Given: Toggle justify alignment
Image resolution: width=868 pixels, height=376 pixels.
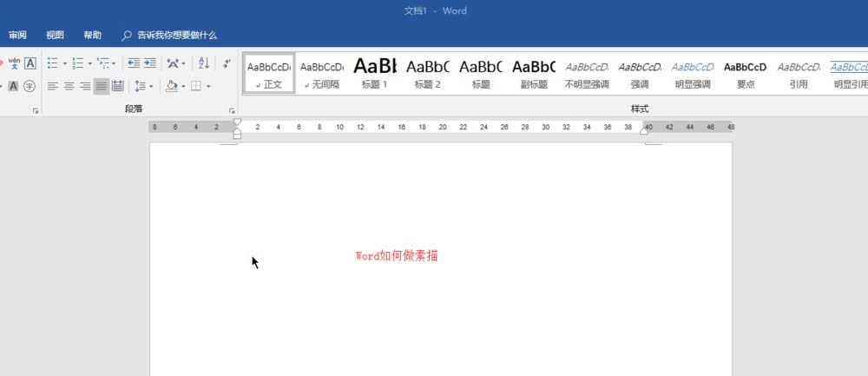Looking at the screenshot, I should tap(102, 86).
